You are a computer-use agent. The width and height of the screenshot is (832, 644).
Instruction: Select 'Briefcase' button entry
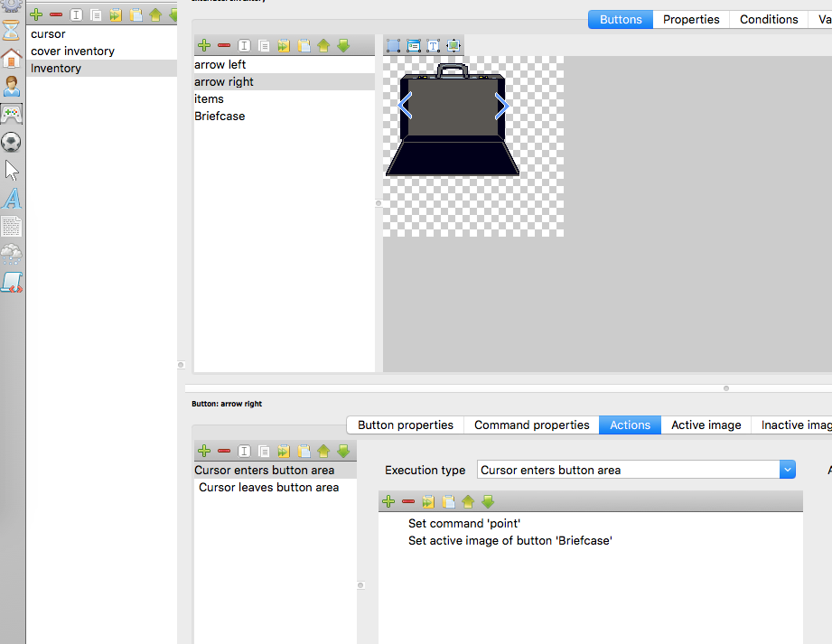coord(285,117)
